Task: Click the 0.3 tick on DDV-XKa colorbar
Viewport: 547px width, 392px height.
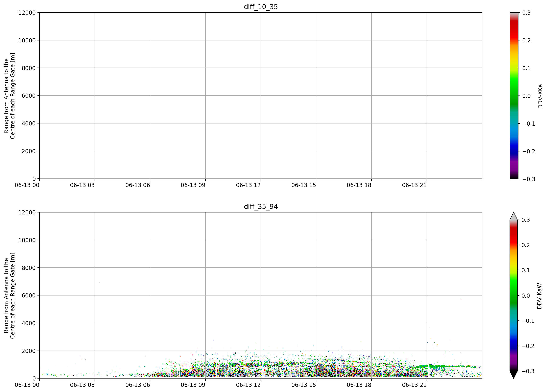Action: 527,12
